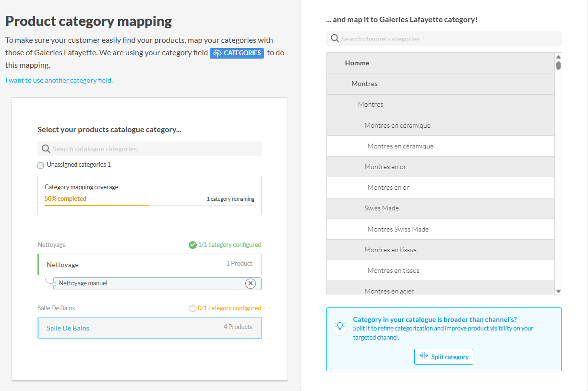Click the CATEGORIES field badge
The image size is (588, 391).
(x=237, y=53)
